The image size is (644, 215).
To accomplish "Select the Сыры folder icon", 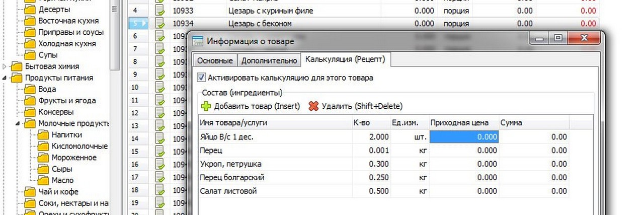I will [x=44, y=169].
